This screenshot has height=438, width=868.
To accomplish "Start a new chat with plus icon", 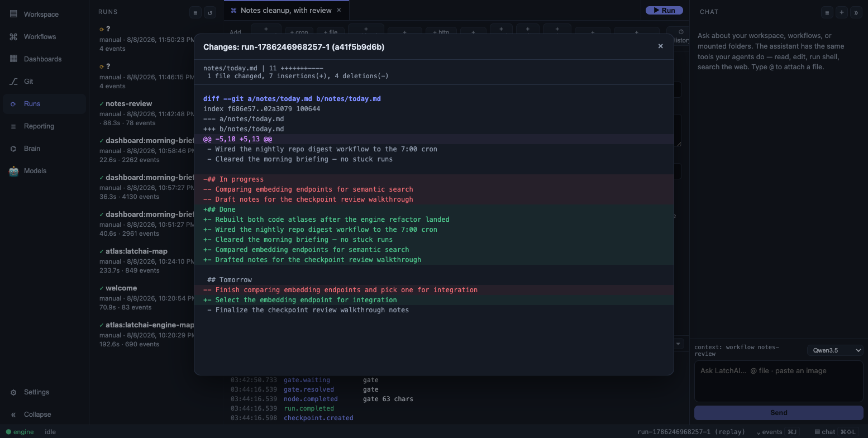I will [x=842, y=12].
